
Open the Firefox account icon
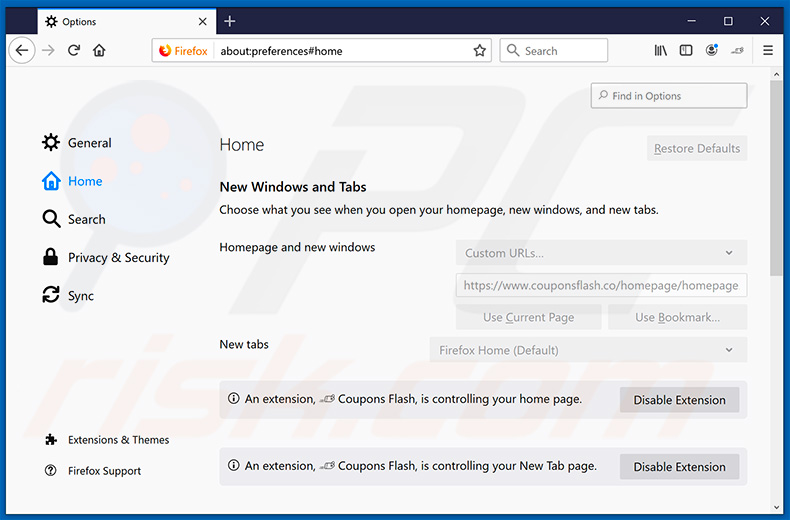pyautogui.click(x=711, y=51)
